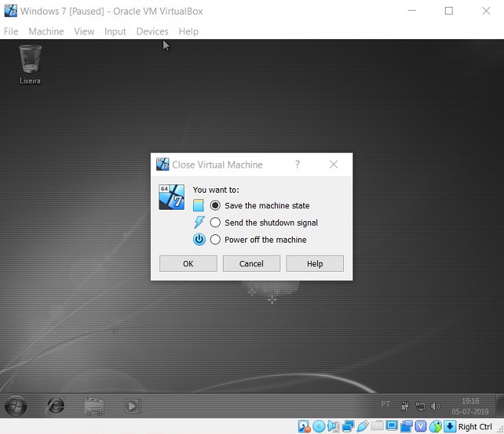504x434 pixels.
Task: Select Power off the machine option
Action: tap(258, 240)
